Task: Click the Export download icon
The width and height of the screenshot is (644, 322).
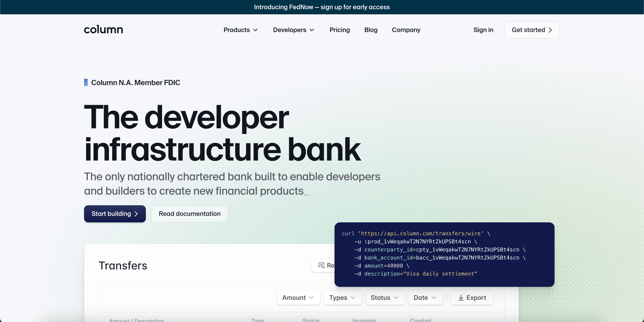Action: [461, 297]
